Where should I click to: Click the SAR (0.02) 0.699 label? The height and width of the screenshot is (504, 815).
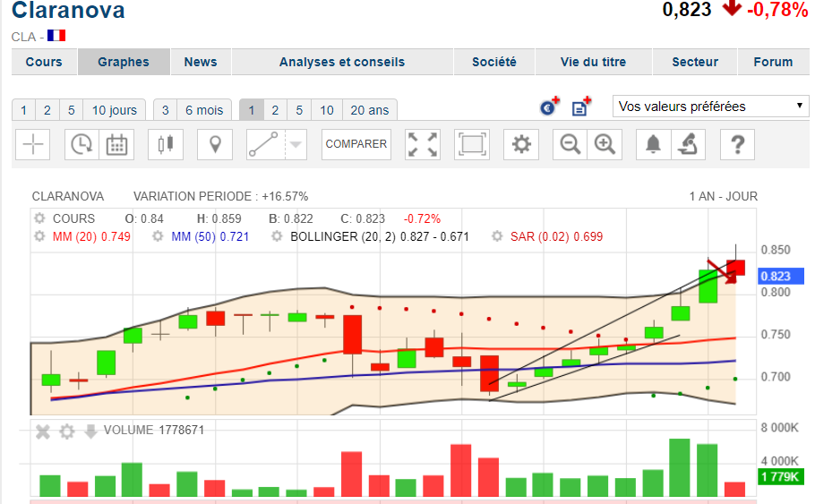point(557,236)
